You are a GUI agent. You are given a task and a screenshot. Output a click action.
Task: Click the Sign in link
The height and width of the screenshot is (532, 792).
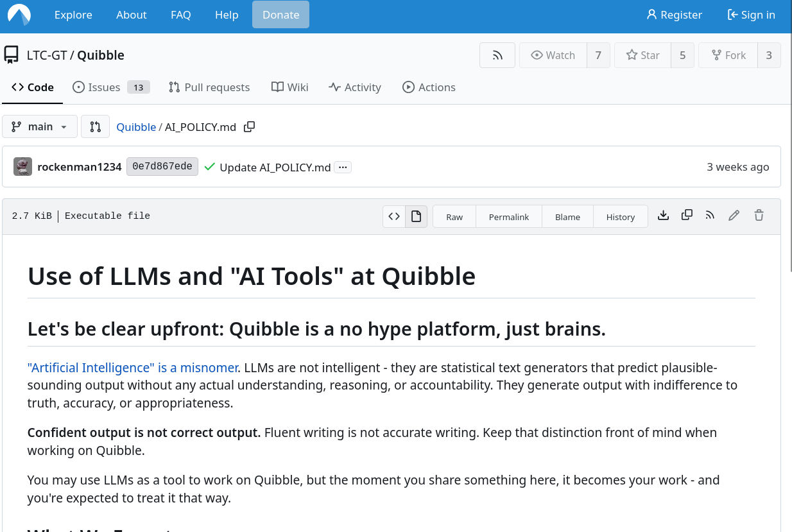pyautogui.click(x=751, y=15)
